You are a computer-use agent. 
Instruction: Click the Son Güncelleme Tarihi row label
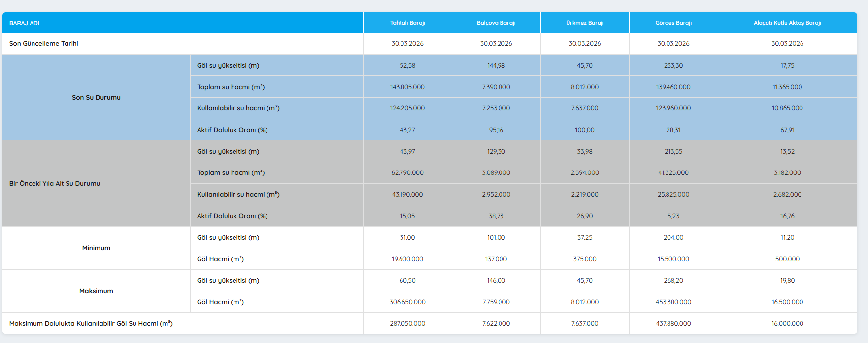pyautogui.click(x=44, y=44)
